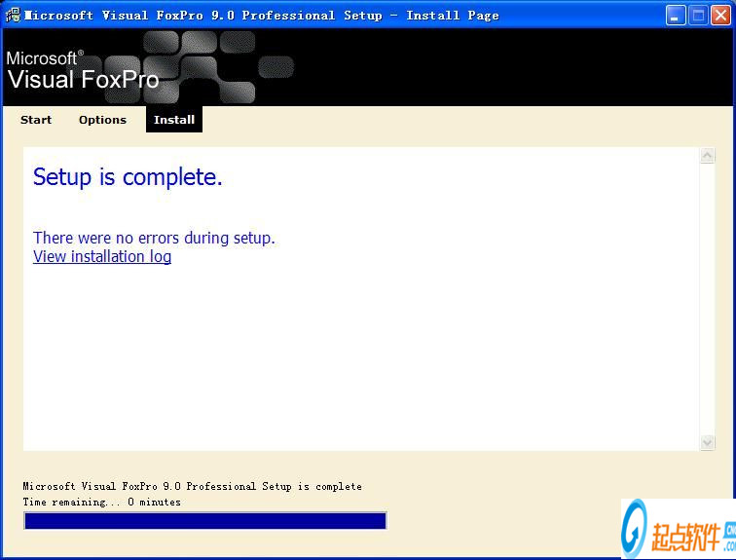
Task: Click the scrollbar down arrow
Action: [x=708, y=442]
